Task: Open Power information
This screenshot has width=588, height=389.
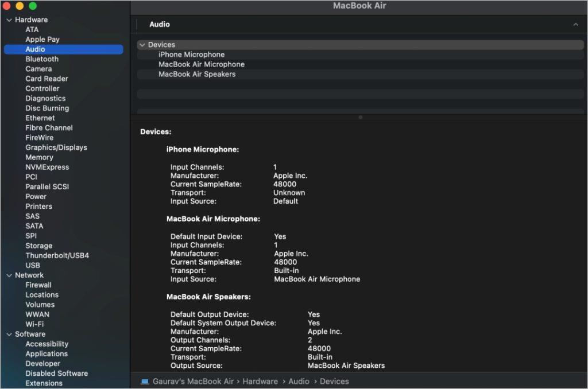Action: (x=36, y=197)
